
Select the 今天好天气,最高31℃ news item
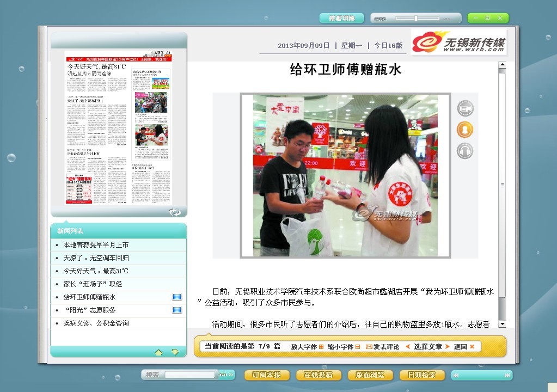(96, 271)
